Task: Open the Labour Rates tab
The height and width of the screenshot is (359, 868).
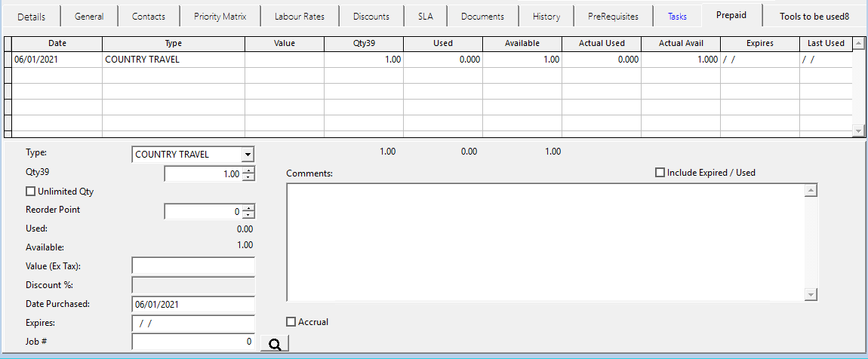Action: click(x=299, y=17)
